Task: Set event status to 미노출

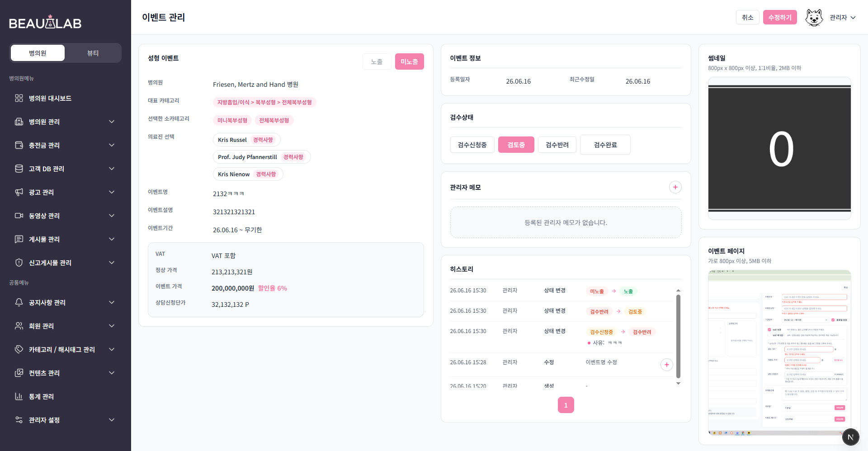Action: click(409, 61)
